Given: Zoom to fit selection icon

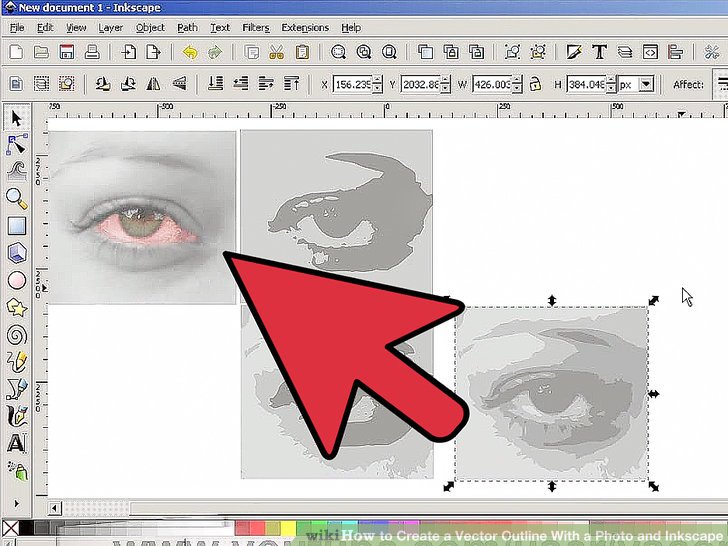Looking at the screenshot, I should coord(338,52).
